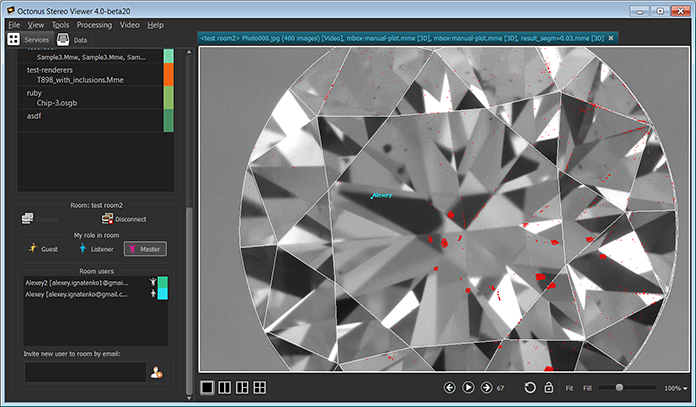Advance to the next frame

[486, 387]
